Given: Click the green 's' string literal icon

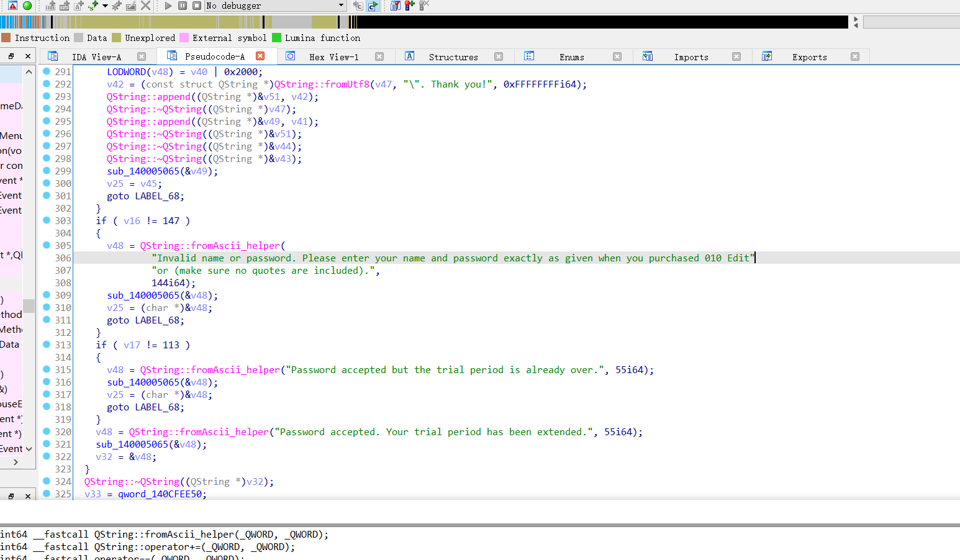Looking at the screenshot, I should (93, 6).
